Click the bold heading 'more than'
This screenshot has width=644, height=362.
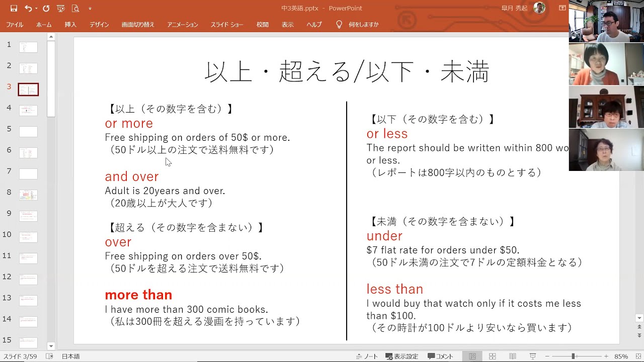click(x=138, y=295)
